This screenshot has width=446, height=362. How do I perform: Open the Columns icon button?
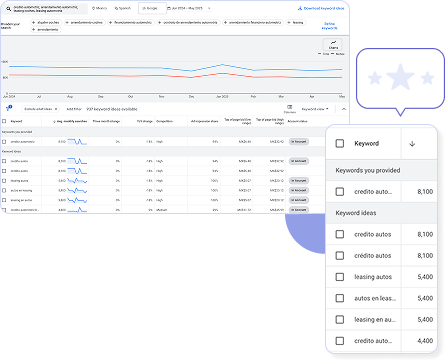tap(289, 109)
